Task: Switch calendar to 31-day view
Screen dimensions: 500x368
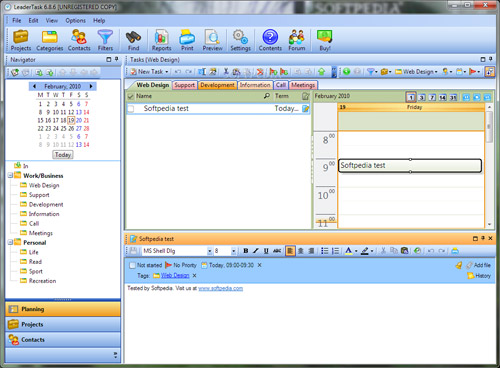Action: point(453,97)
